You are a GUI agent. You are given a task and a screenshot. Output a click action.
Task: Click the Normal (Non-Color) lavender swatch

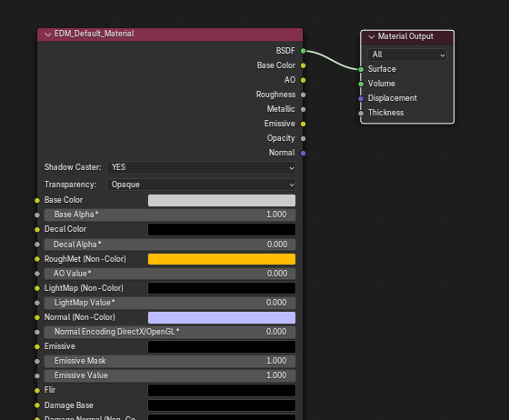[222, 317]
